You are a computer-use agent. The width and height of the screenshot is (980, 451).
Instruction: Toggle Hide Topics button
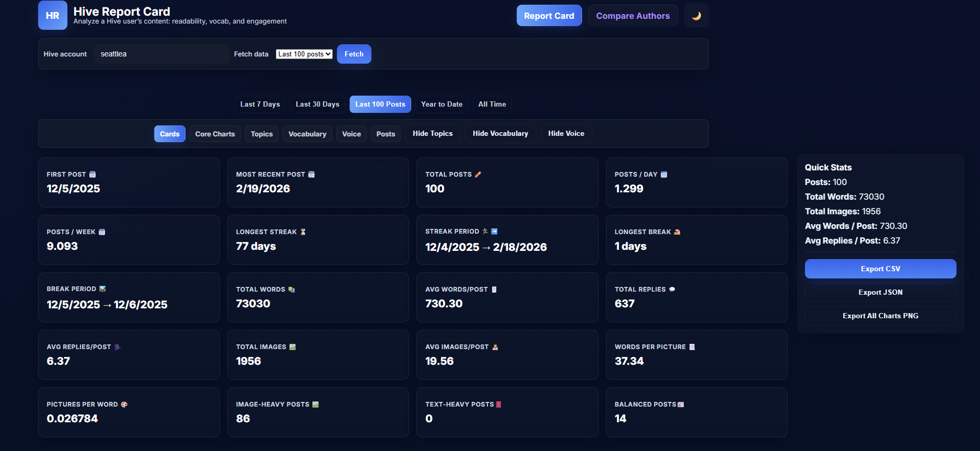coord(433,134)
